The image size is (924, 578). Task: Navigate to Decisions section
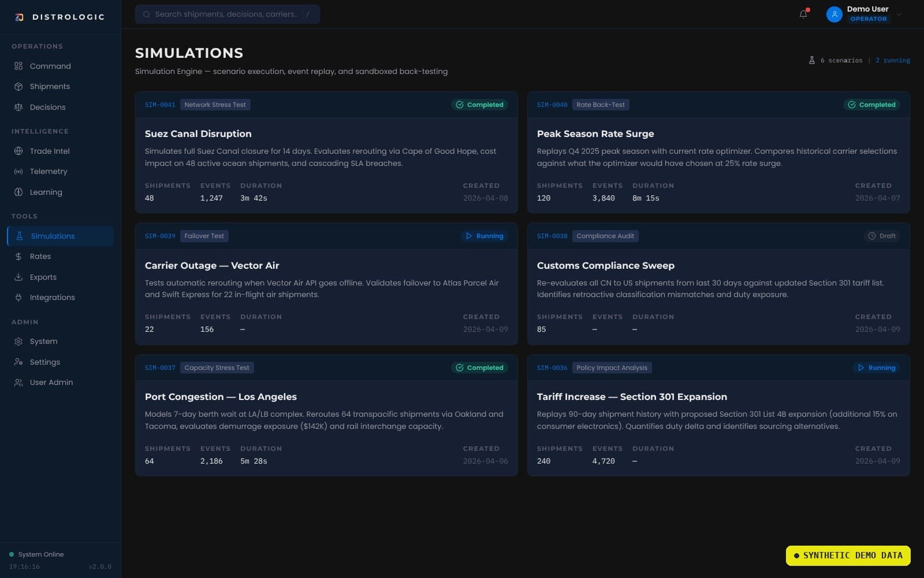(60, 107)
